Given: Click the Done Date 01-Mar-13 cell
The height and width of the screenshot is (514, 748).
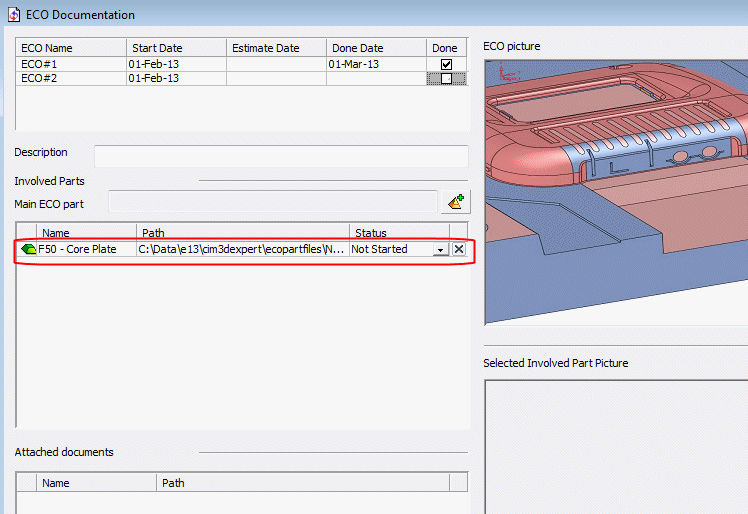Looking at the screenshot, I should [x=376, y=64].
